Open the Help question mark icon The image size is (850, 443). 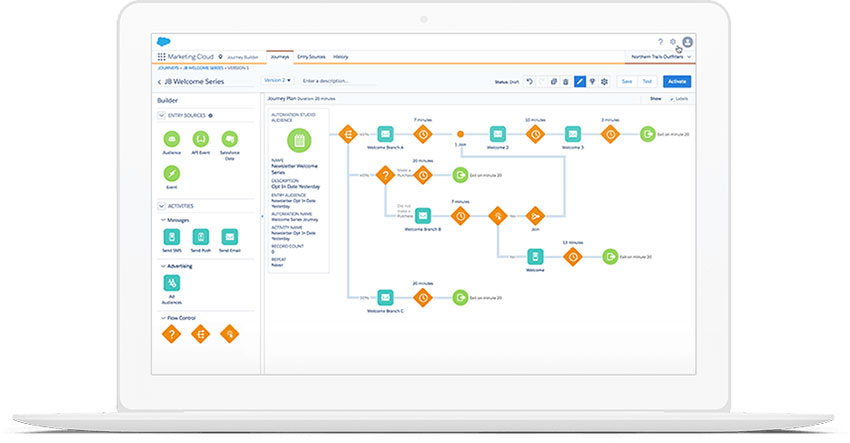click(x=660, y=42)
